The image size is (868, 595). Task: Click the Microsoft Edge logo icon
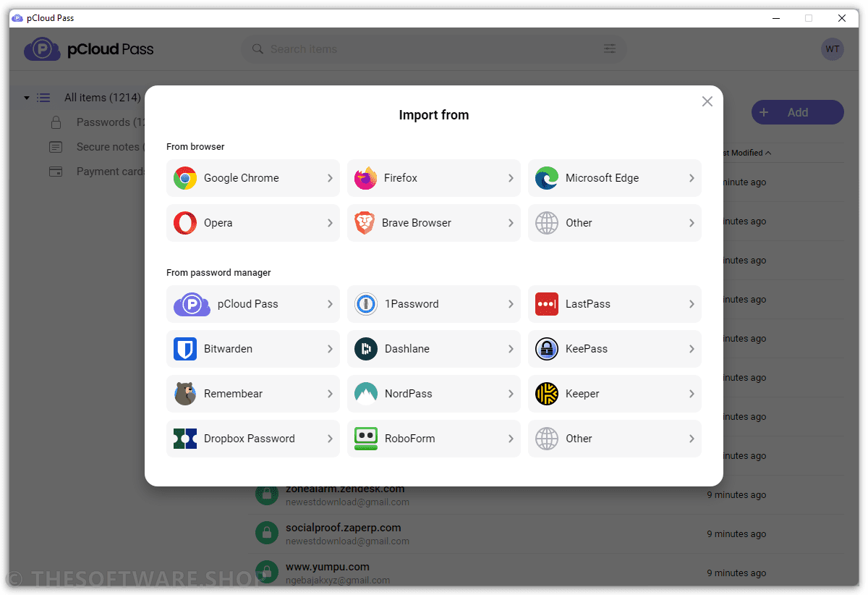coord(547,178)
